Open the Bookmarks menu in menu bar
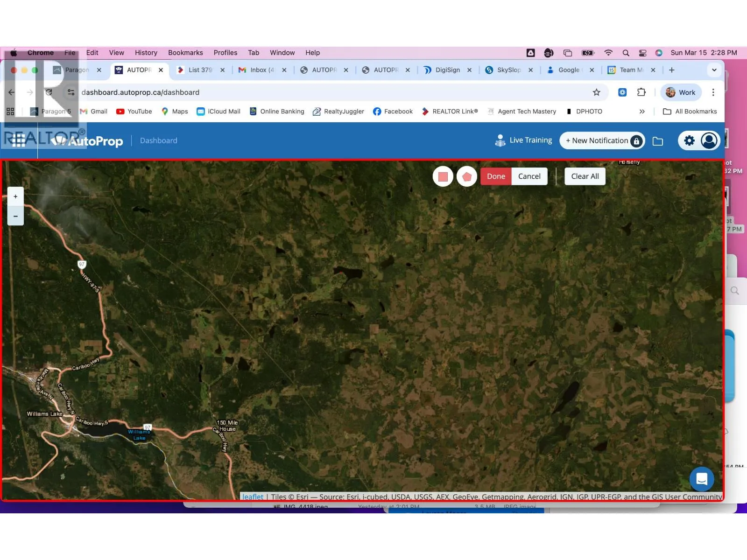 coord(185,53)
